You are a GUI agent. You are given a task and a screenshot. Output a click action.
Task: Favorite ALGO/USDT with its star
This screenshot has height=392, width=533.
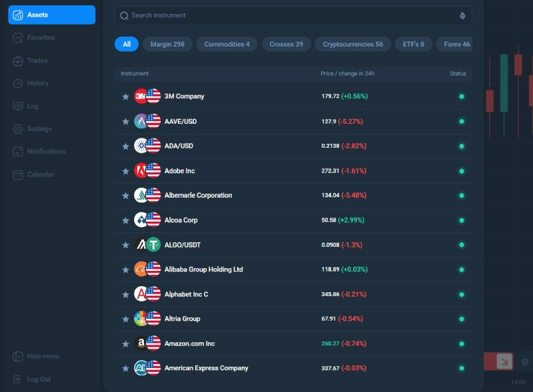click(125, 245)
